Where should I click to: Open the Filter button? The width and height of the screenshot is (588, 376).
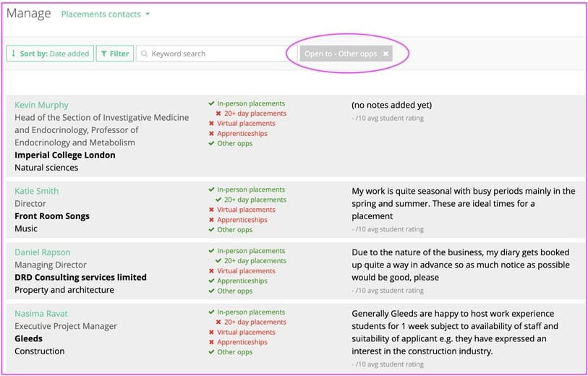pos(115,54)
